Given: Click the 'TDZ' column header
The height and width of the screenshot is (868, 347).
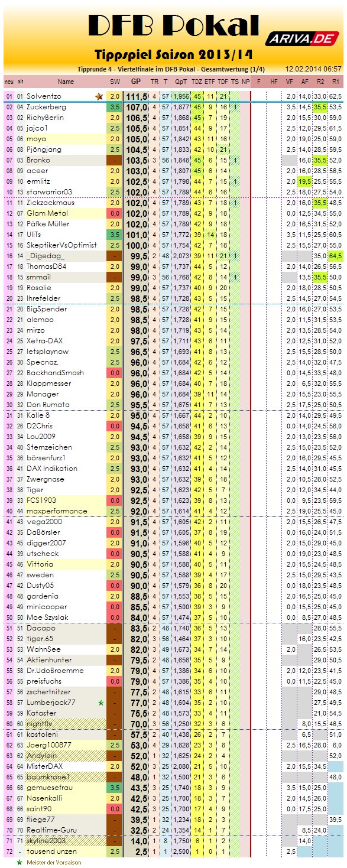Looking at the screenshot, I should point(197,82).
